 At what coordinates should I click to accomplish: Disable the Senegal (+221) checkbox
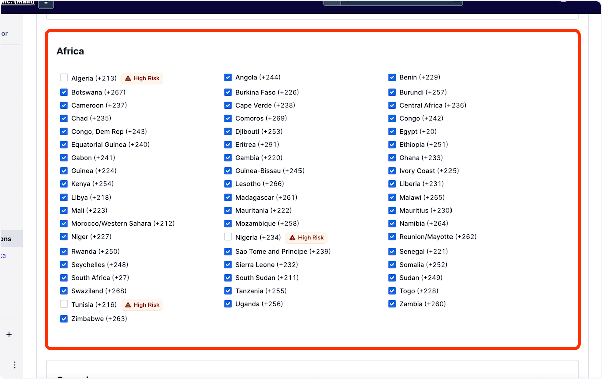coord(392,252)
